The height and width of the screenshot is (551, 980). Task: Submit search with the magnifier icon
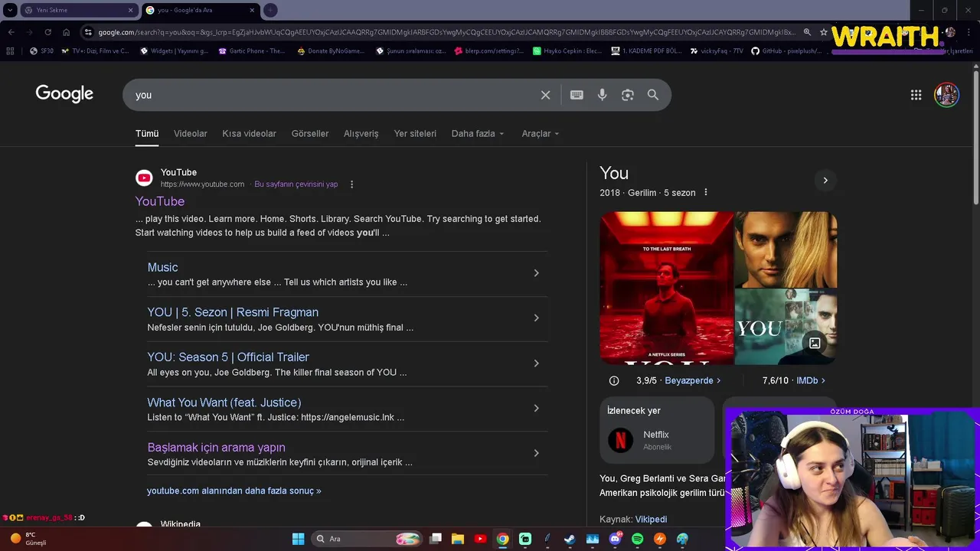653,95
